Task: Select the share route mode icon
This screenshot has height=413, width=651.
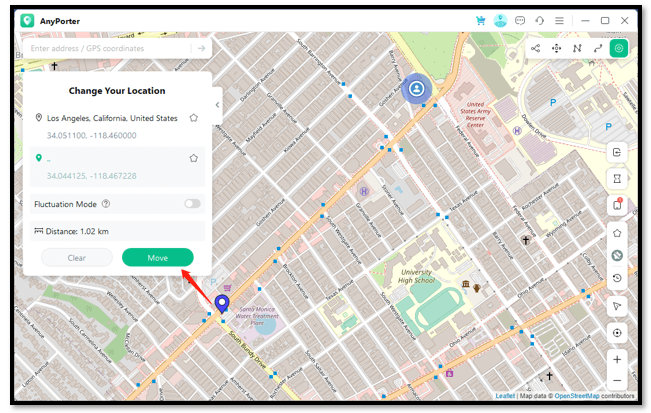Action: click(536, 48)
